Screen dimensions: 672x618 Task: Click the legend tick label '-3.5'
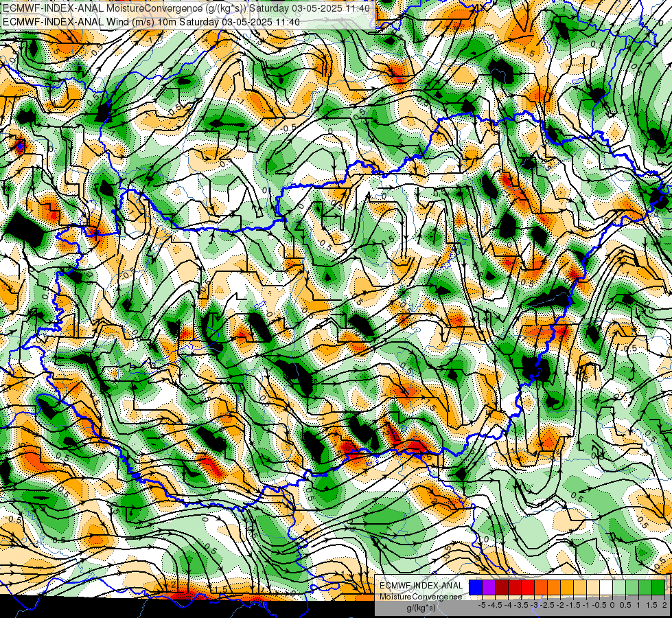[x=521, y=605]
